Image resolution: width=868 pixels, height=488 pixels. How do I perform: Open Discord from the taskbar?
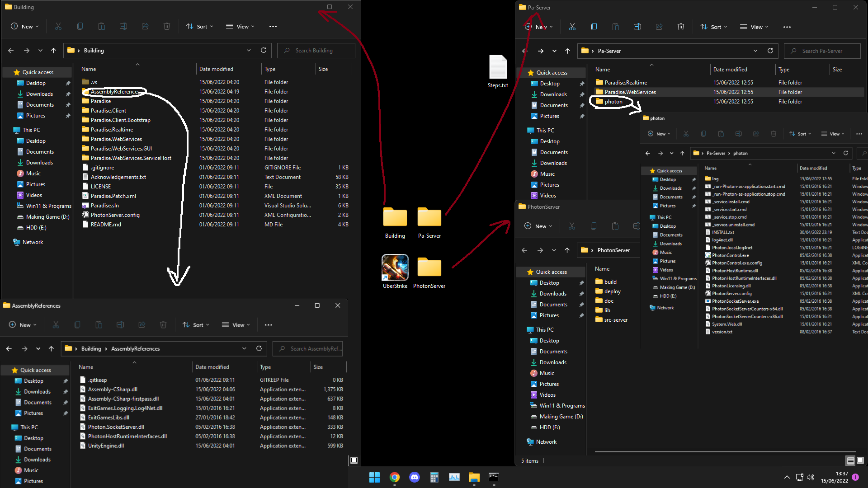pyautogui.click(x=415, y=477)
